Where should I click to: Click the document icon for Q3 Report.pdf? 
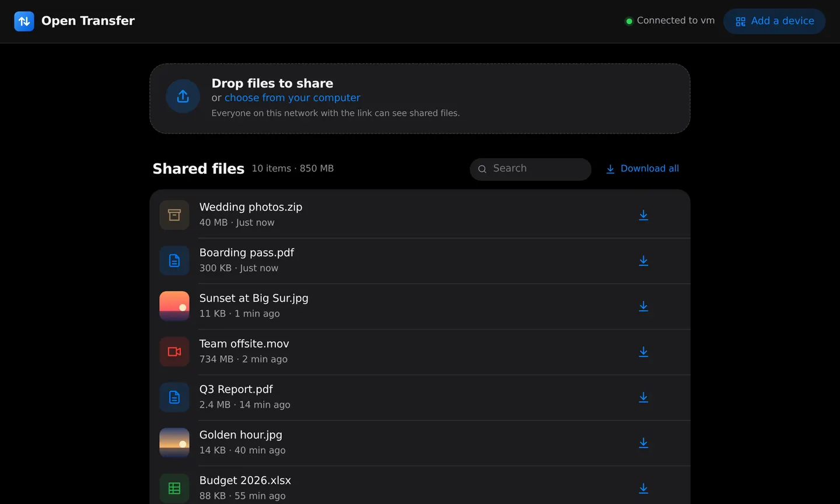[x=174, y=397]
